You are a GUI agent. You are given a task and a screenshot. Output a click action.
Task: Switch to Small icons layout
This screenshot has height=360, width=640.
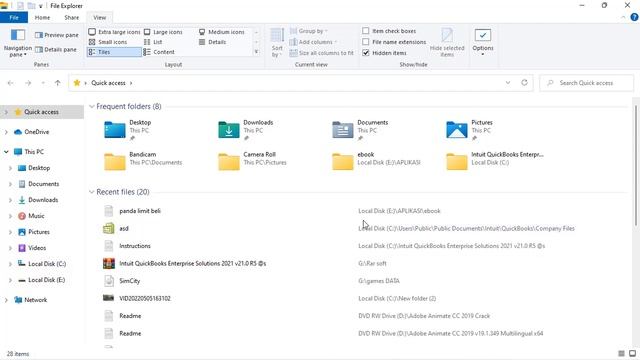click(108, 42)
